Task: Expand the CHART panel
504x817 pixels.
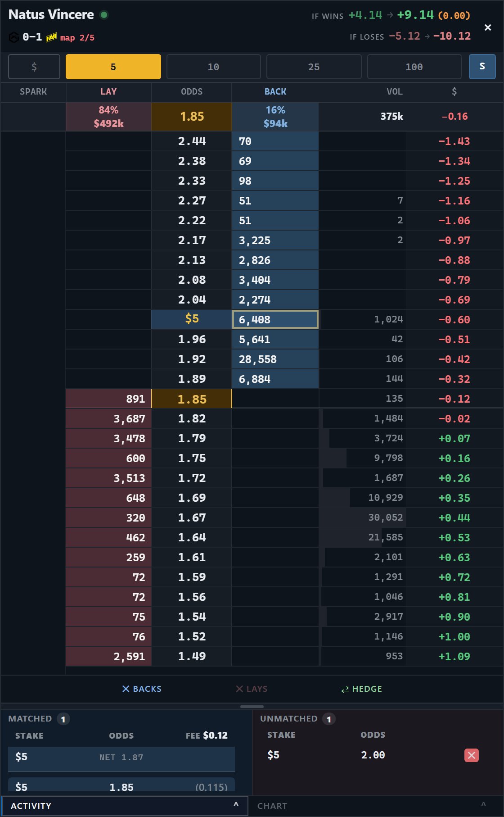Action: click(376, 806)
